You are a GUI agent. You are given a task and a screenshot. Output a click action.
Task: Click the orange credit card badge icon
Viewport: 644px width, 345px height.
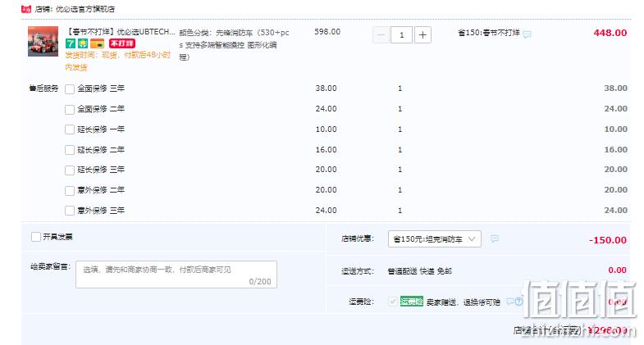point(98,43)
